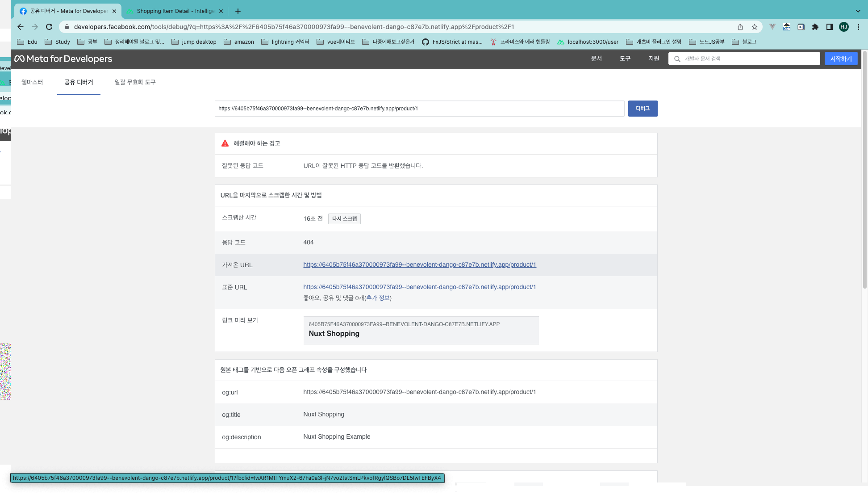Go back with the browser back arrow

coord(21,27)
